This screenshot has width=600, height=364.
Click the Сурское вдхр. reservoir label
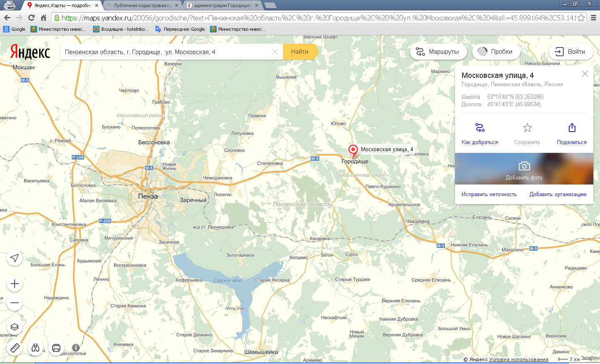pyautogui.click(x=228, y=281)
